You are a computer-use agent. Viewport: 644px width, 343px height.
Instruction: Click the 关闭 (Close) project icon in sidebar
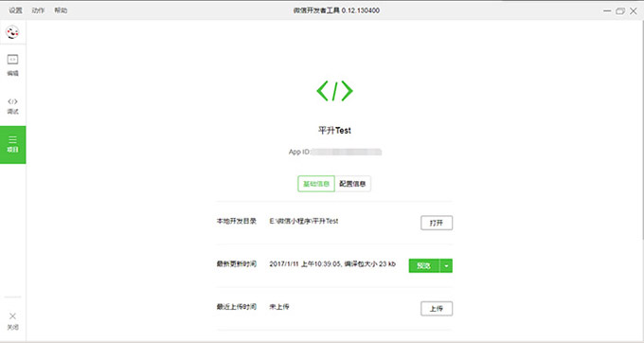(12, 321)
